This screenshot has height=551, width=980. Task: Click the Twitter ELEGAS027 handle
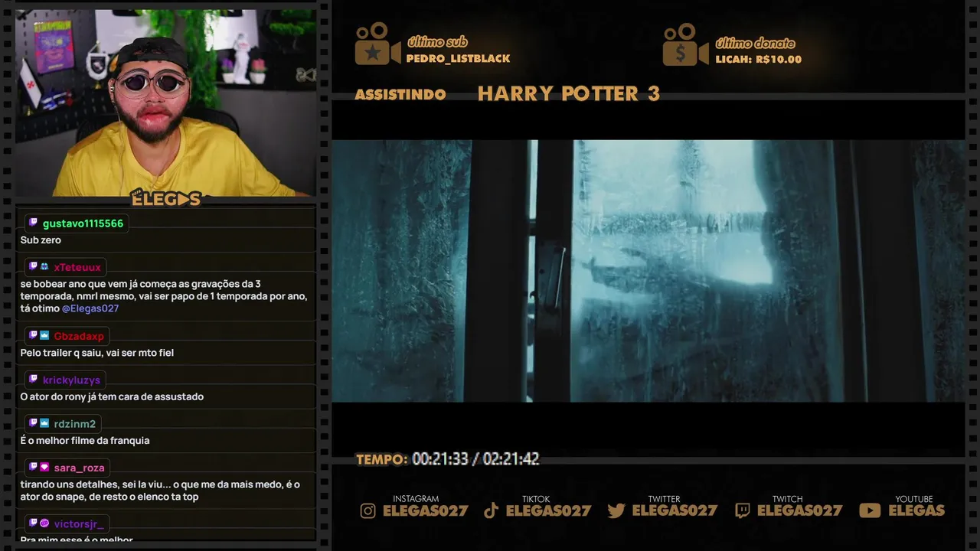[675, 510]
